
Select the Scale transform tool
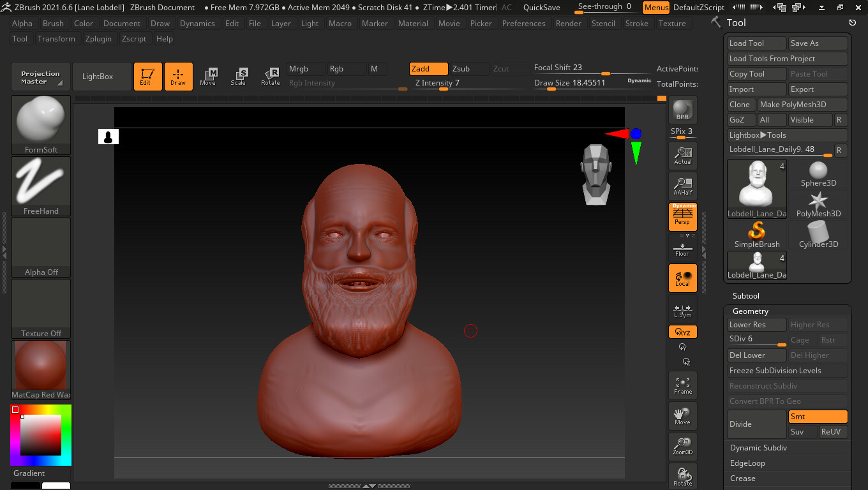[238, 77]
